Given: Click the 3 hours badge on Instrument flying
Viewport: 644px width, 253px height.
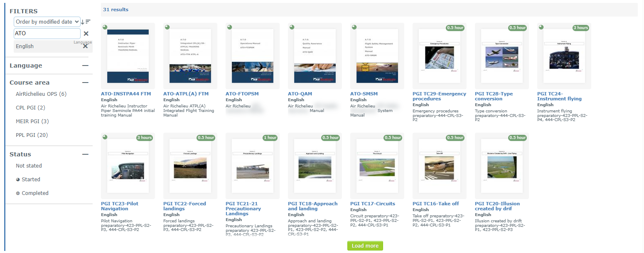Looking at the screenshot, I should pyautogui.click(x=580, y=28).
